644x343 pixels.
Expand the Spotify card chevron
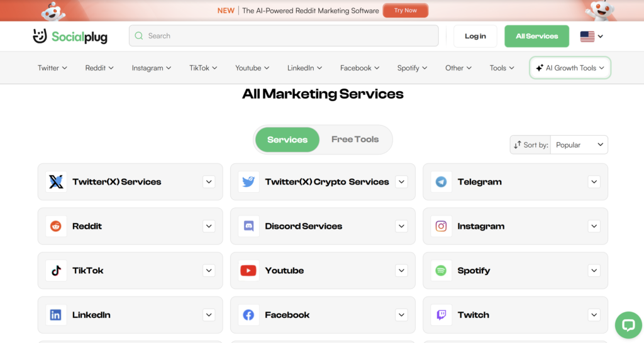[594, 270]
